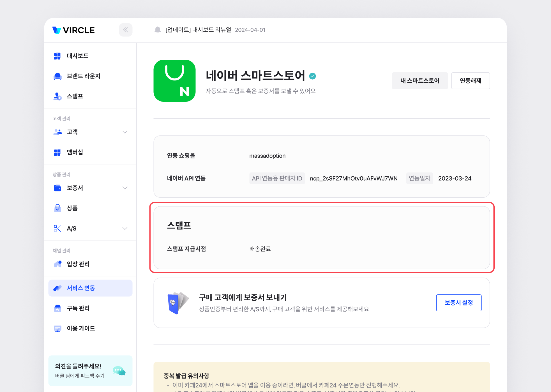
Task: Expand the 보증서 submenu chevron
Action: click(125, 188)
